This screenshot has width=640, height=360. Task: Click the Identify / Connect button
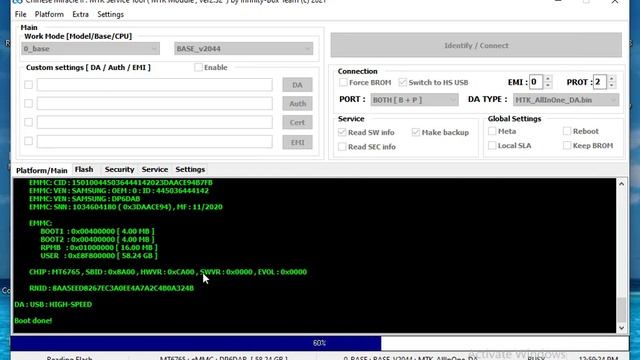click(476, 45)
